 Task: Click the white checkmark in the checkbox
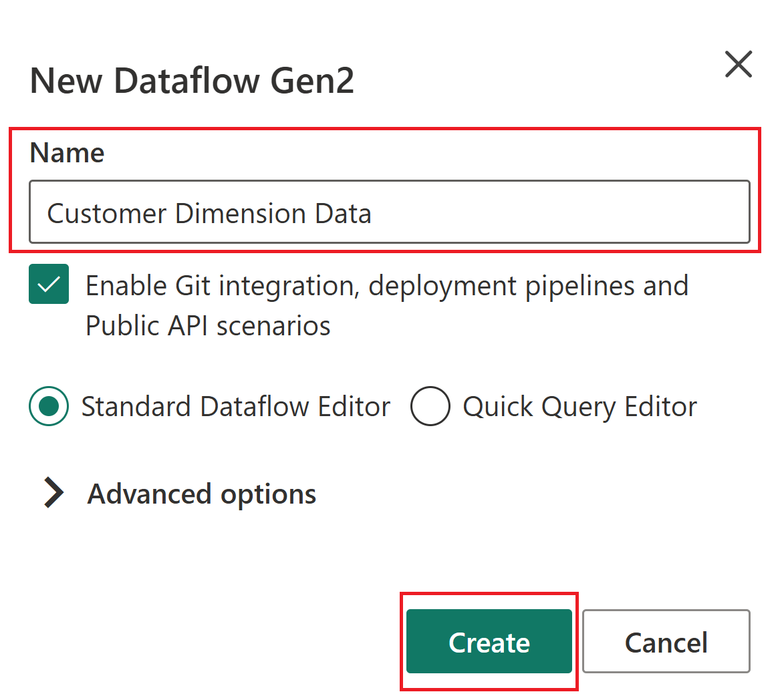[x=49, y=285]
